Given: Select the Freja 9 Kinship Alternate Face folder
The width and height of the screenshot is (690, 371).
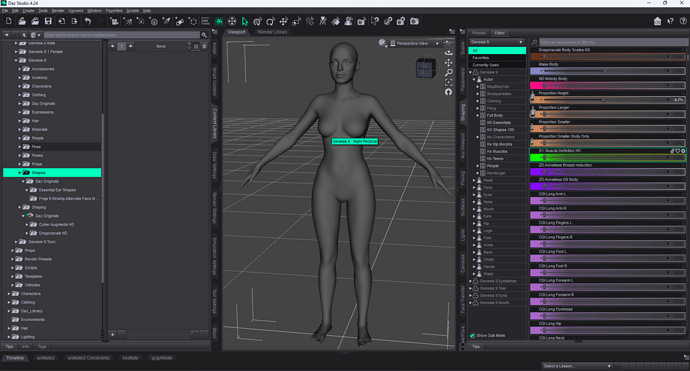Looking at the screenshot, I should pyautogui.click(x=68, y=198).
